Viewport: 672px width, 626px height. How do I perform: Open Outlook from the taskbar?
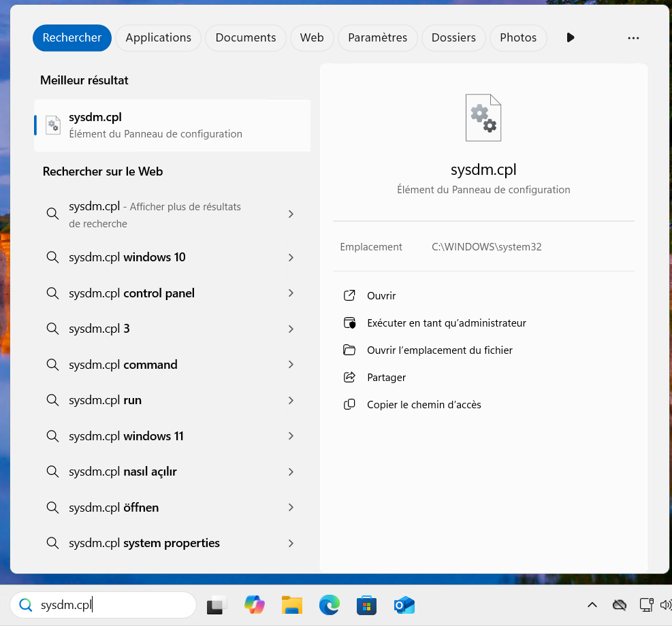(404, 605)
